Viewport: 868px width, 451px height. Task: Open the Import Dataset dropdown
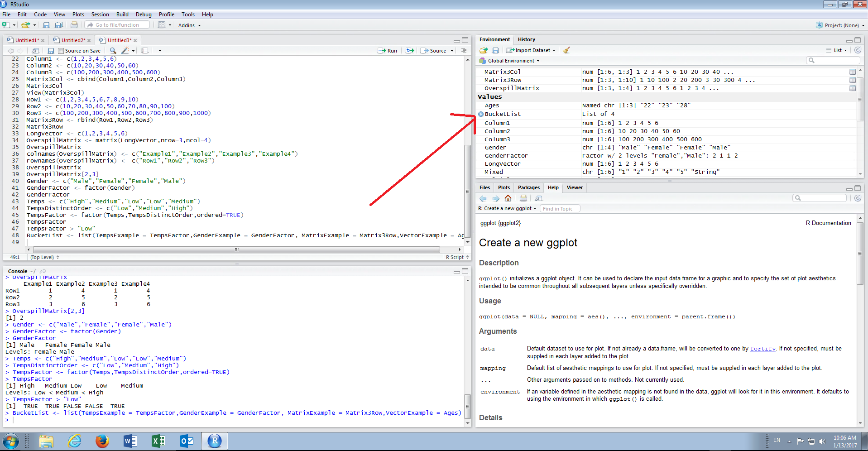pyautogui.click(x=531, y=50)
